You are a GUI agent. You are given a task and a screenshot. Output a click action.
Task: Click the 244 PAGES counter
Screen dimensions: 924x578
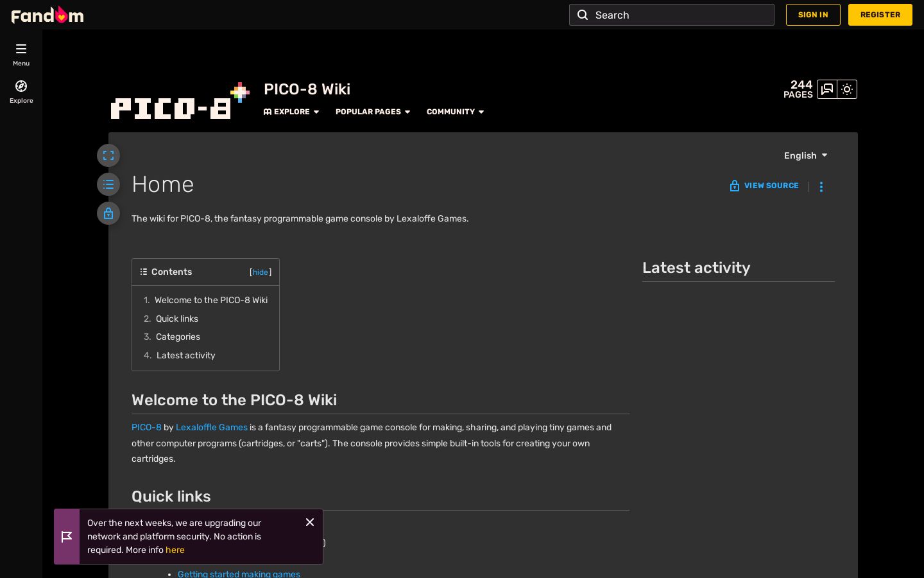point(798,89)
